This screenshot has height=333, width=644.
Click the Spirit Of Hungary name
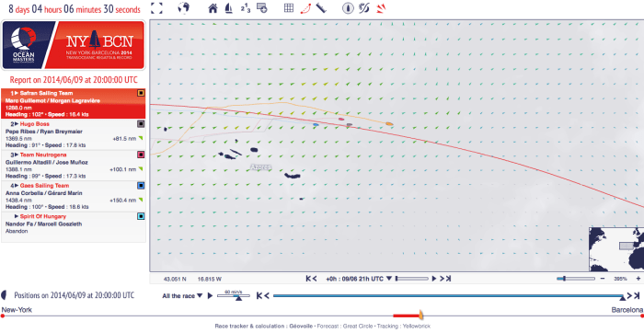(42, 216)
